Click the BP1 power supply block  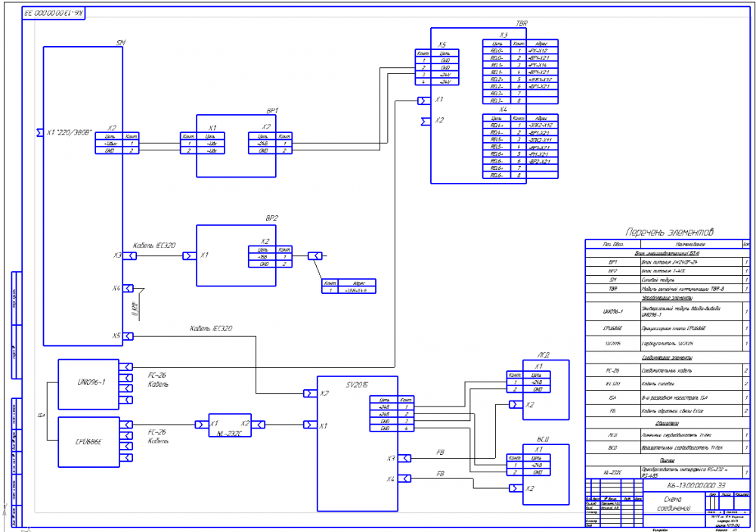(x=236, y=146)
